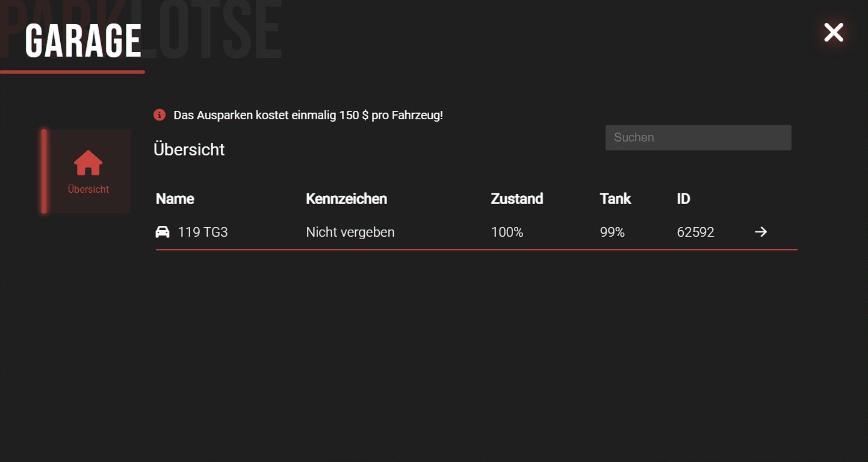Click the Zustand column header
The height and width of the screenshot is (462, 868).
(517, 199)
